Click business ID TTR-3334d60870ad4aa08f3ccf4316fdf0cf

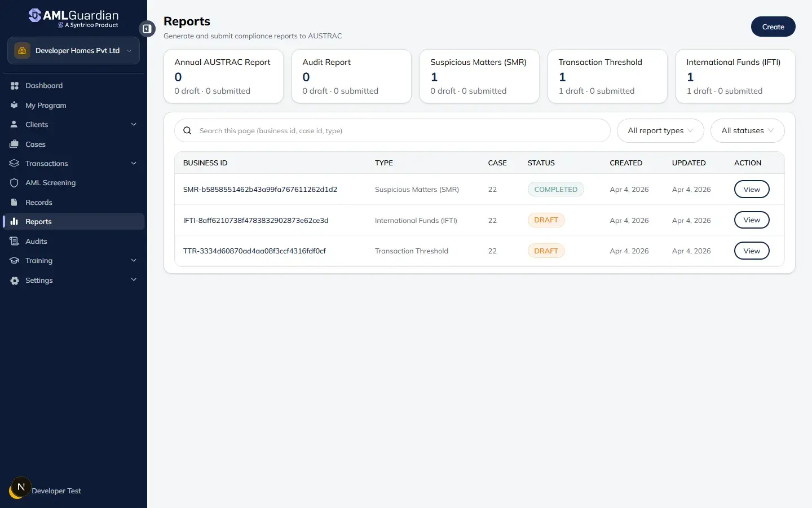pos(254,251)
